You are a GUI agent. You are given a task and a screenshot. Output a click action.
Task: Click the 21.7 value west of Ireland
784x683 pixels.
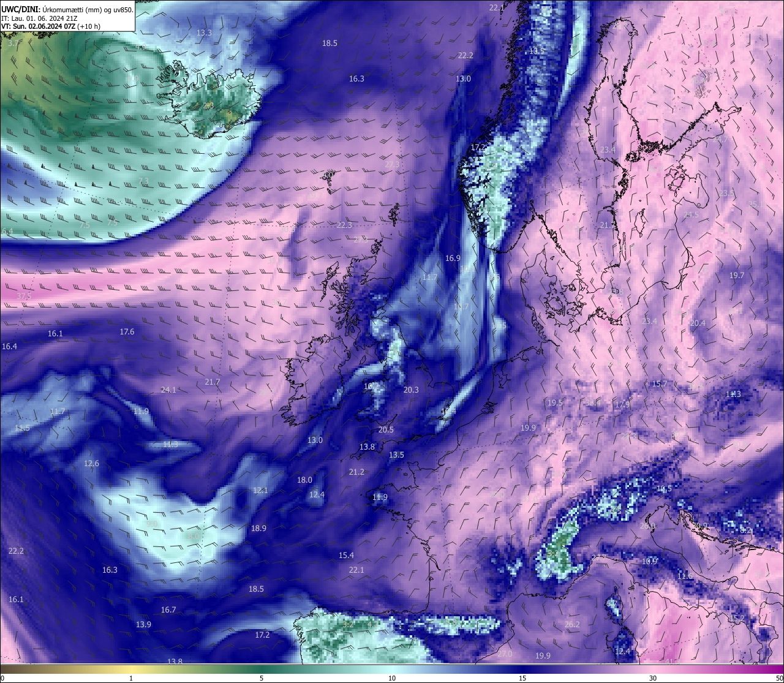point(212,382)
